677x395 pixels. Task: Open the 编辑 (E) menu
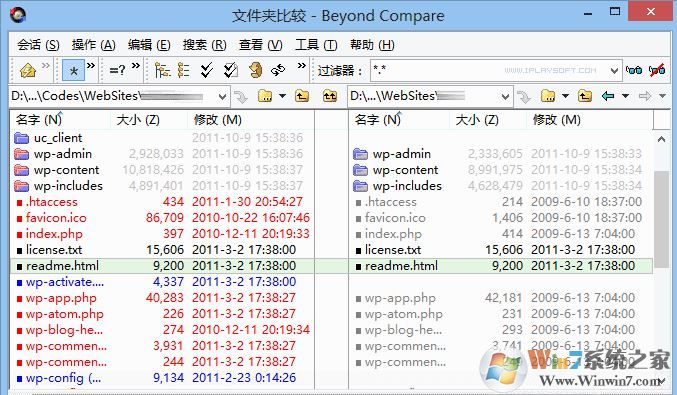[x=149, y=45]
